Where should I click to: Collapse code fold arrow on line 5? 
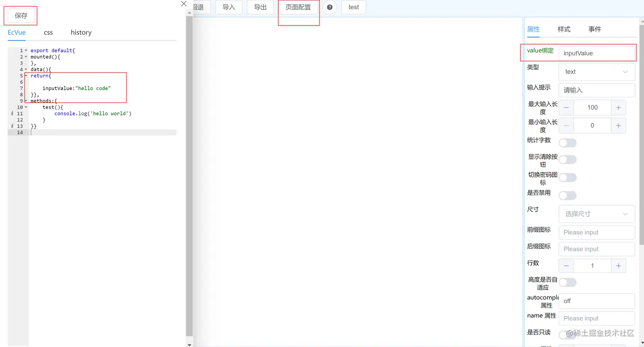pyautogui.click(x=26, y=76)
